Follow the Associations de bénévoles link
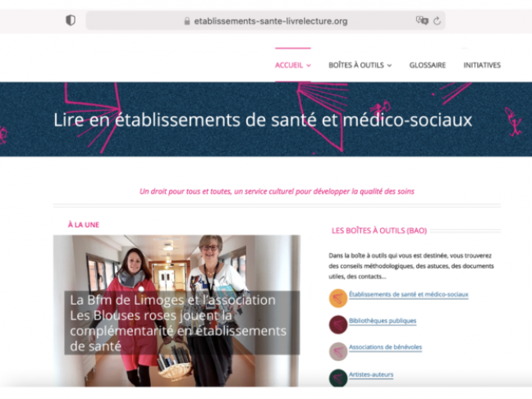This screenshot has width=532, height=399. coord(385,347)
